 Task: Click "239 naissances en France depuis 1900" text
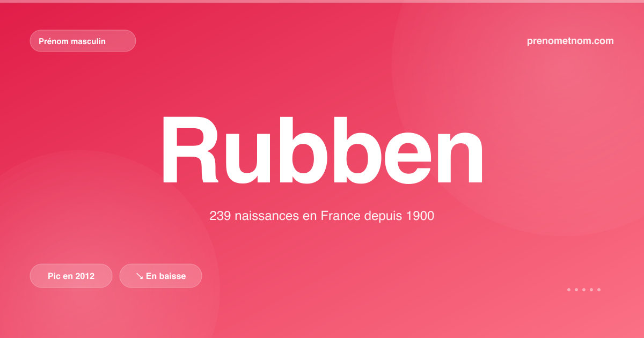pyautogui.click(x=322, y=216)
